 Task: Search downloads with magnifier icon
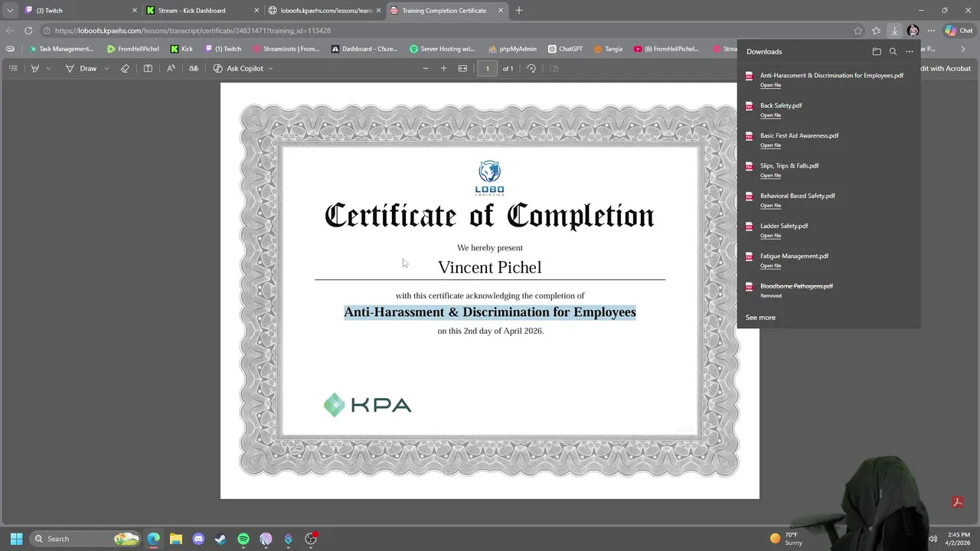pyautogui.click(x=893, y=51)
